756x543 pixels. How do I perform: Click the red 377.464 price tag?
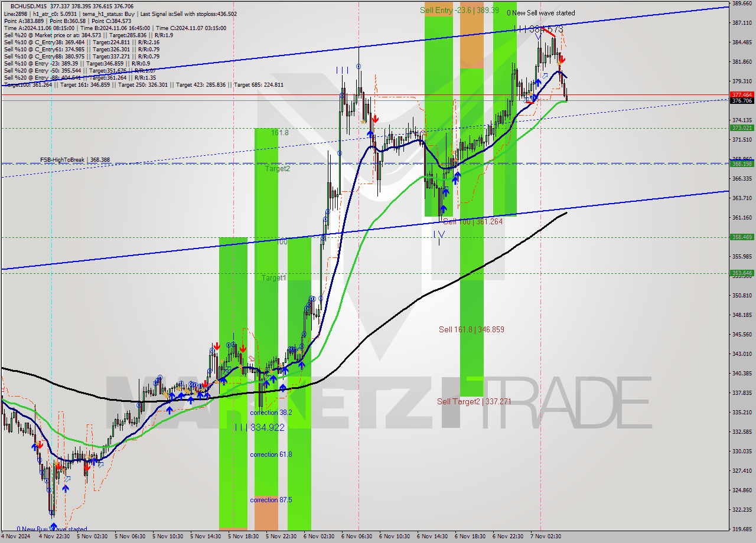pyautogui.click(x=742, y=94)
